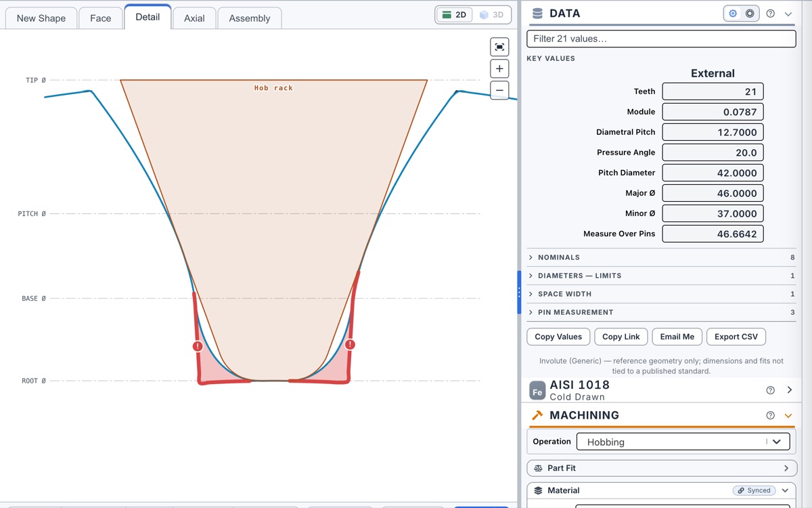Click the right red warning marker on the tooth profile
Viewport: 812px width, 508px height.
pos(350,345)
